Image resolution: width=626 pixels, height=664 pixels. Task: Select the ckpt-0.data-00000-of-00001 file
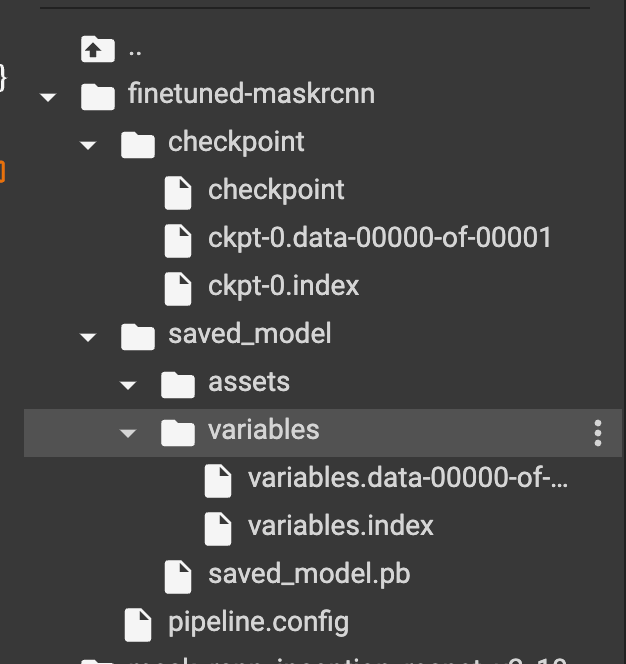tap(379, 238)
